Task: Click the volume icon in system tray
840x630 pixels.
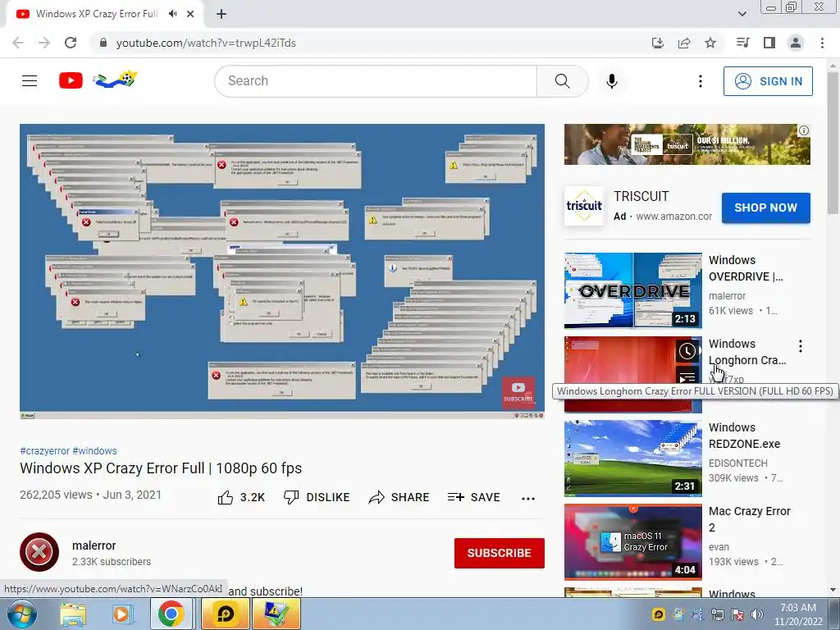Action: 756,614
